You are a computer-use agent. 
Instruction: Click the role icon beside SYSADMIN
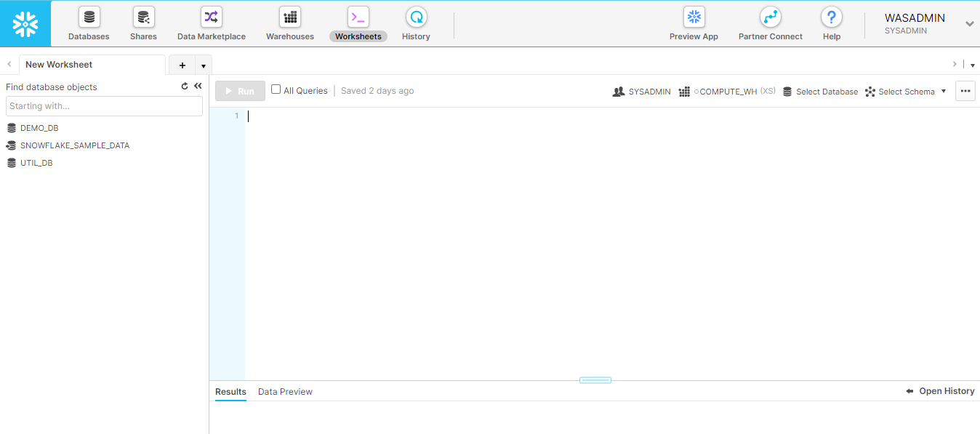[619, 92]
